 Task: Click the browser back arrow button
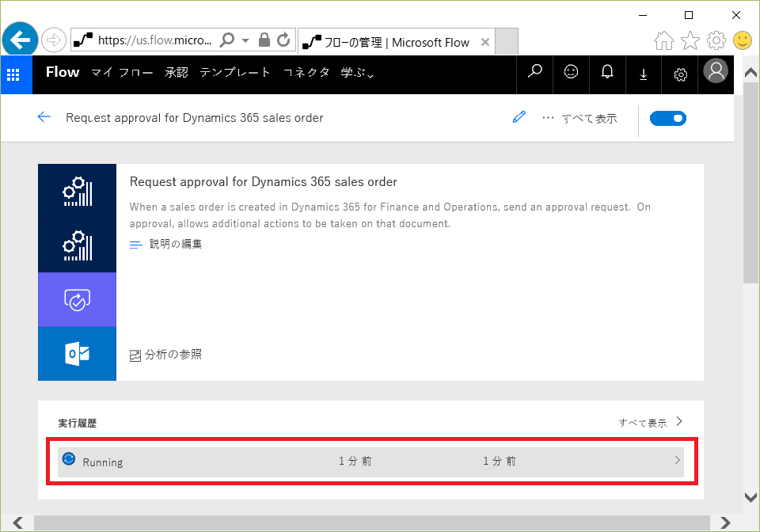point(20,40)
